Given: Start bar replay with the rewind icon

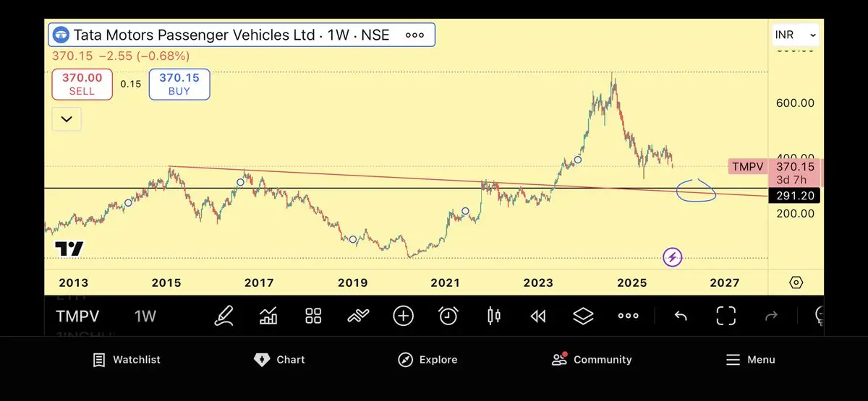Looking at the screenshot, I should pyautogui.click(x=538, y=316).
